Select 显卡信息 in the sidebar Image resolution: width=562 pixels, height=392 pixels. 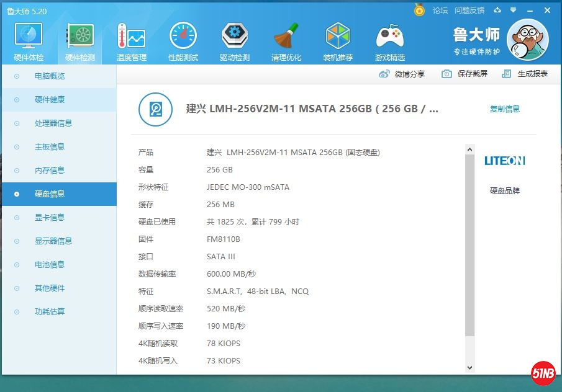[50, 218]
